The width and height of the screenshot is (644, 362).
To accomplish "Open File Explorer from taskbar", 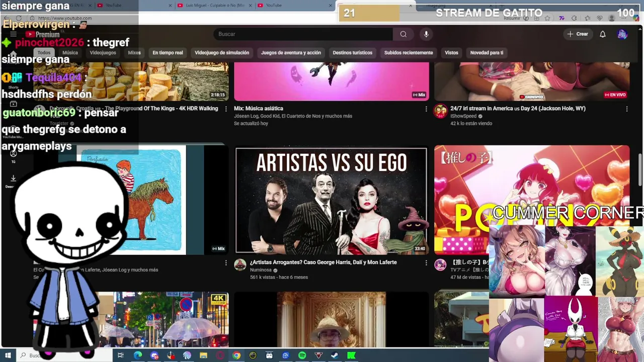I will (203, 355).
